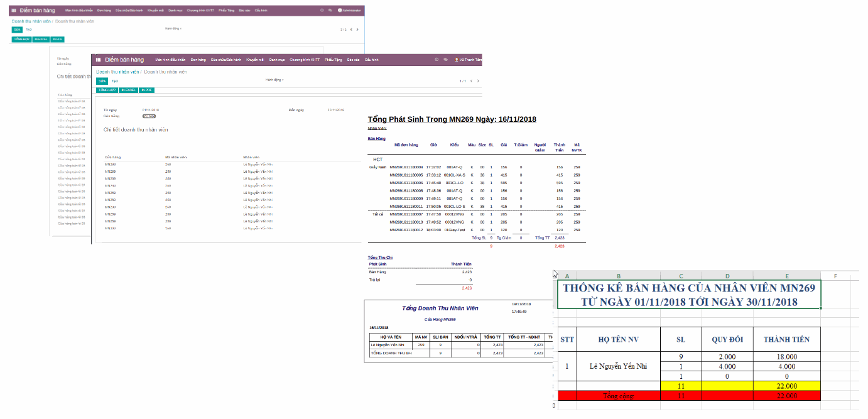Click the SỬA button
This screenshot has height=419, width=868.
[102, 80]
